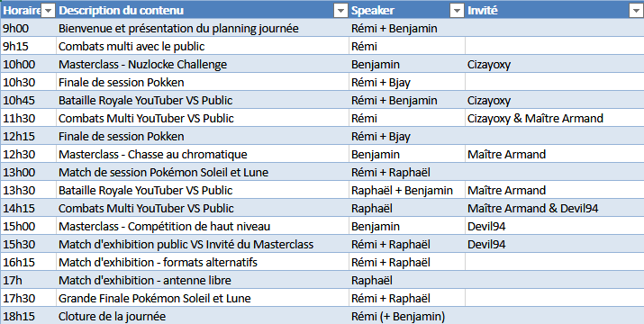Click the Cloture de la journée cell

(x=203, y=316)
